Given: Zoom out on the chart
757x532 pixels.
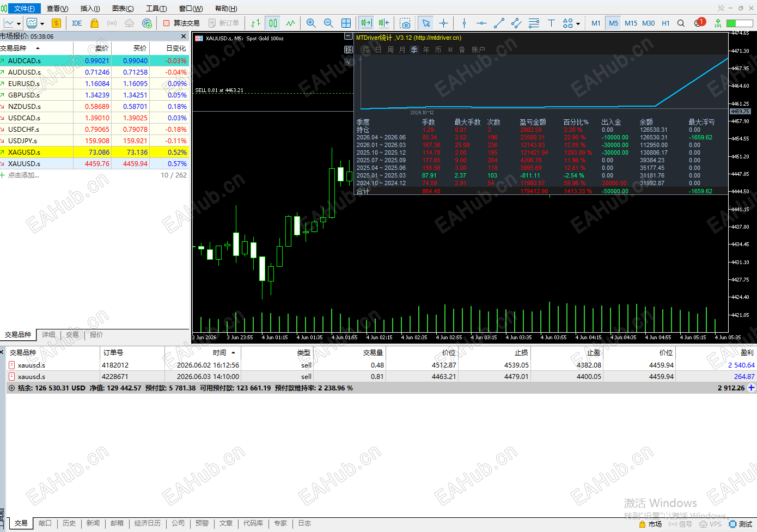Looking at the screenshot, I should [328, 23].
